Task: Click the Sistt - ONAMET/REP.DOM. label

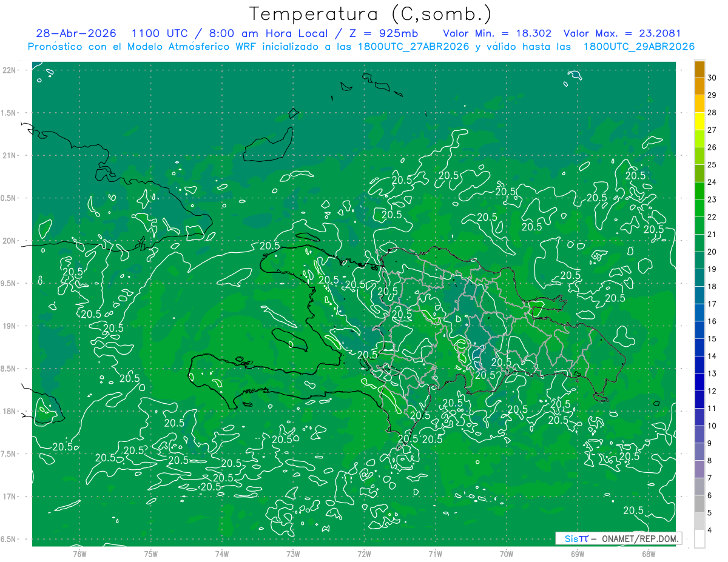Action: coord(618,538)
